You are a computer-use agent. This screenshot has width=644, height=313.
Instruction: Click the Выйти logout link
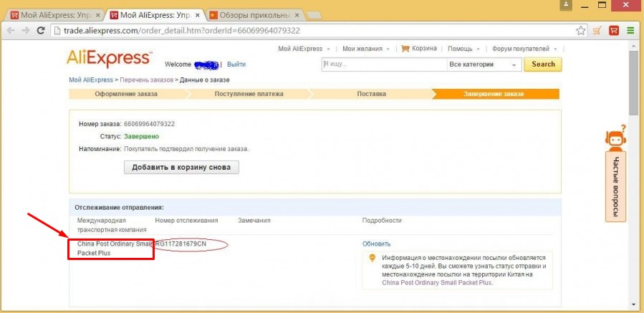tap(236, 64)
